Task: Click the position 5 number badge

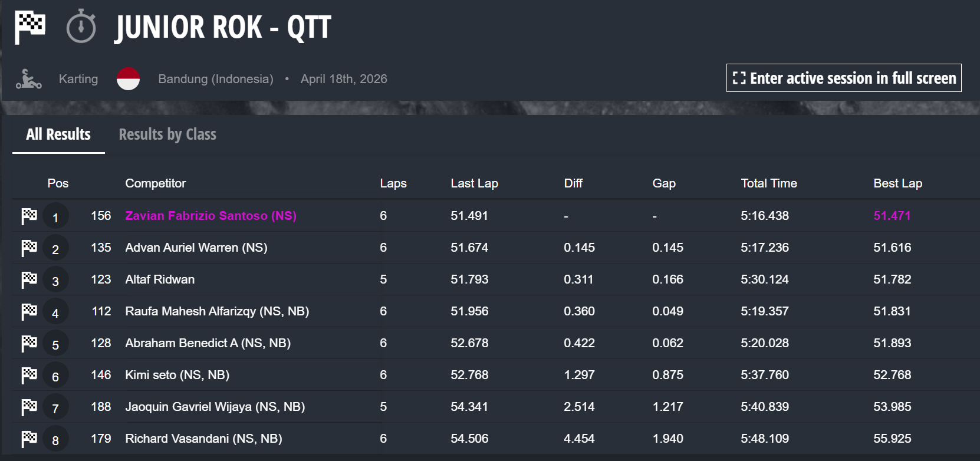Action: (55, 344)
